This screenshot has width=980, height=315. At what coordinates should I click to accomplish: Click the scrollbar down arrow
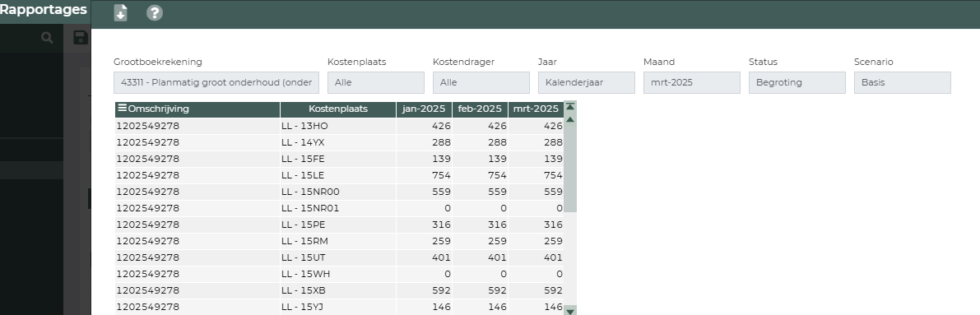coord(570,311)
